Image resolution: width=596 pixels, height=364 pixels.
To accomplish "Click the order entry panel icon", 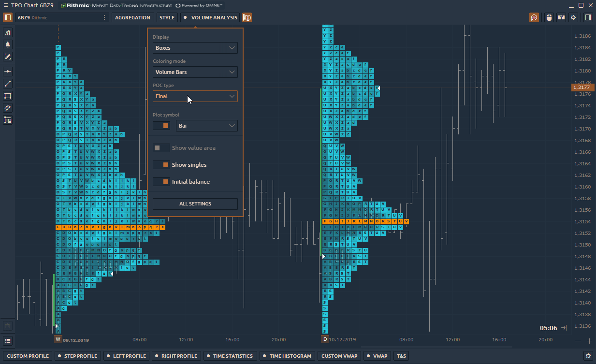I will click(x=561, y=17).
